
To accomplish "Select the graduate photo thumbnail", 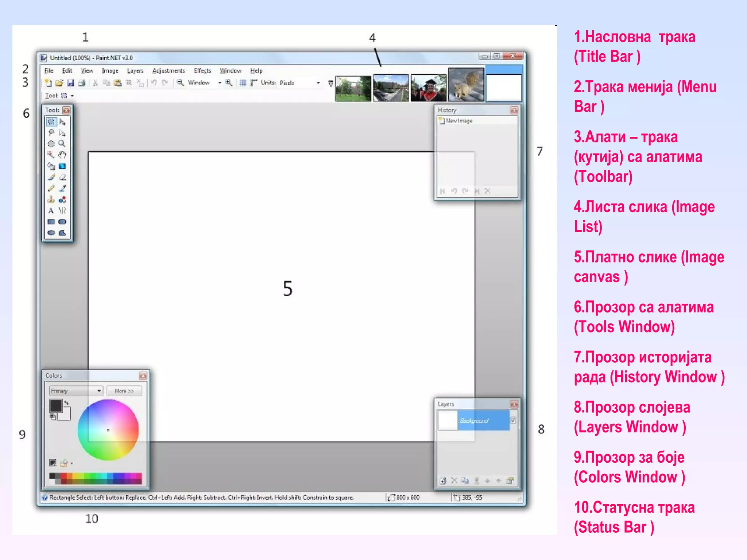I will point(428,88).
